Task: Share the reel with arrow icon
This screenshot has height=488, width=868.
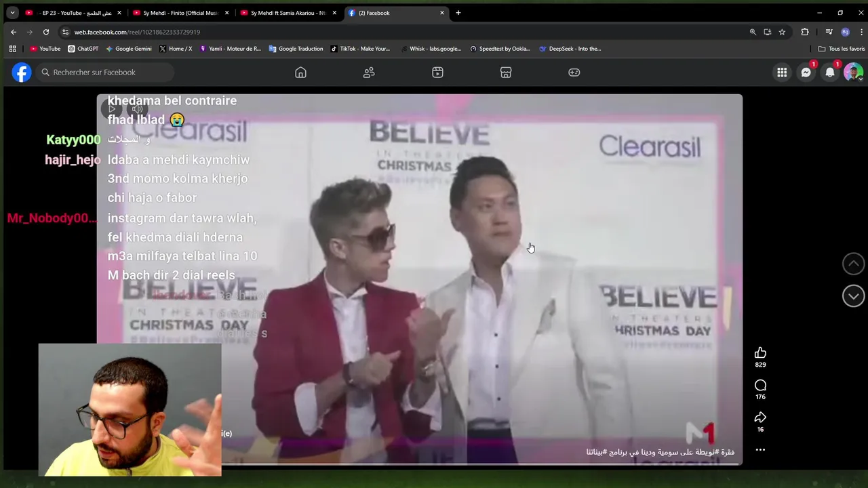Action: coord(760,417)
